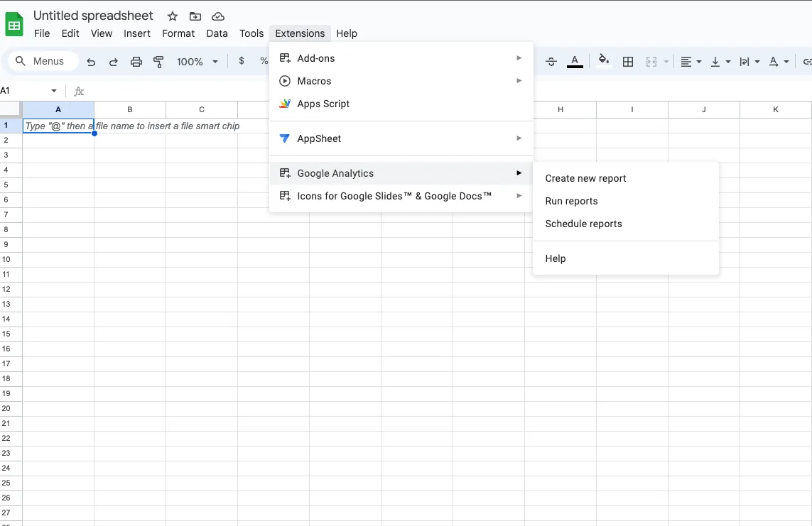Image resolution: width=812 pixels, height=526 pixels.
Task: Expand vertical align dropdown arrow
Action: [x=728, y=62]
